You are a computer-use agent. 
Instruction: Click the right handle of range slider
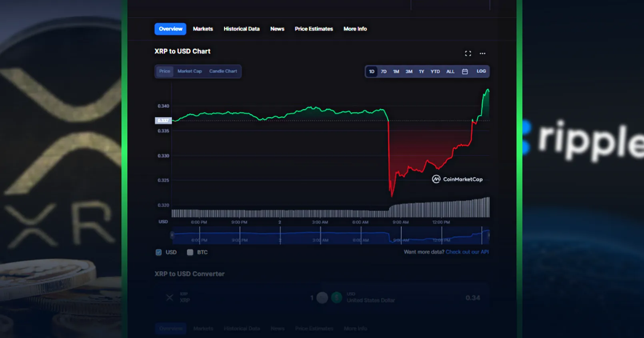tap(488, 235)
